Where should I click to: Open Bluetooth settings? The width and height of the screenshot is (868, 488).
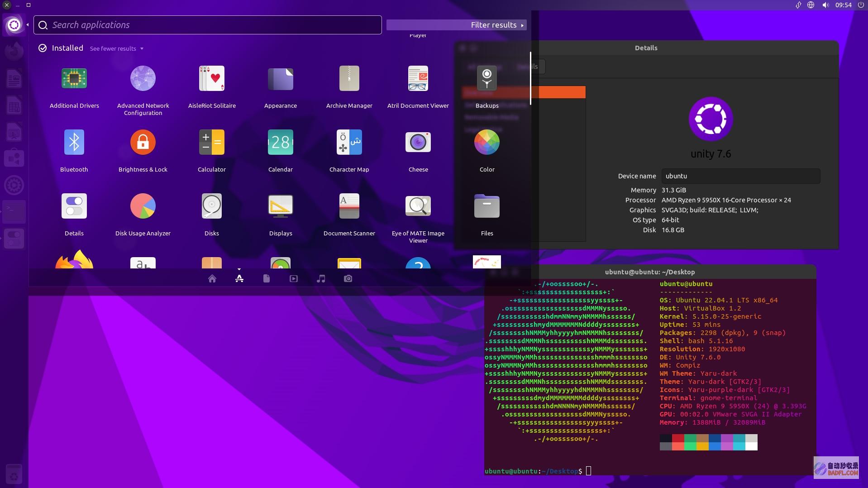[x=74, y=151]
